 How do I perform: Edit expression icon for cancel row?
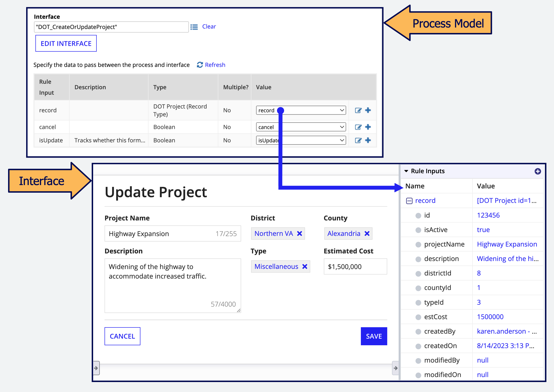tap(358, 127)
